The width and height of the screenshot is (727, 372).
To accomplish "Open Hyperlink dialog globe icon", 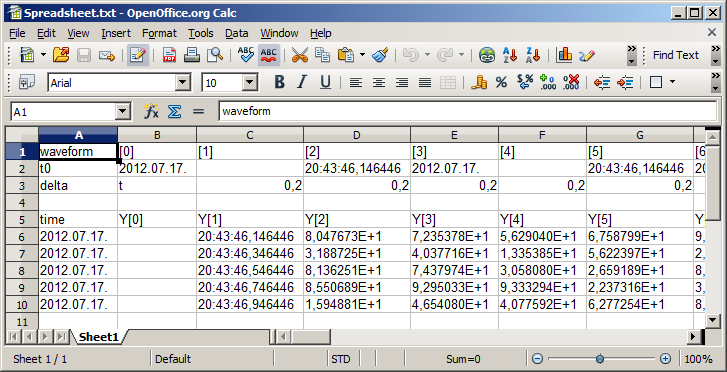I will point(487,55).
